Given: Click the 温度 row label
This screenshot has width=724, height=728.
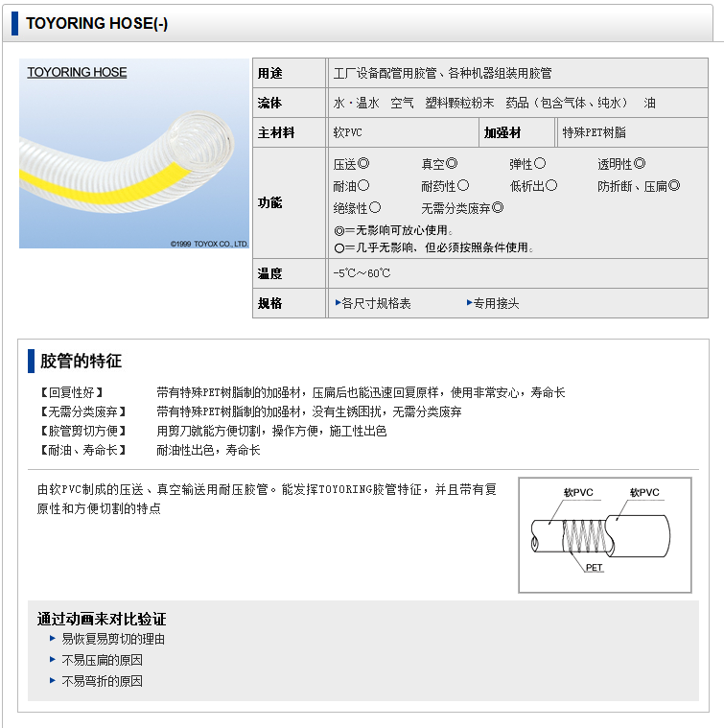Looking at the screenshot, I should coord(270,273).
